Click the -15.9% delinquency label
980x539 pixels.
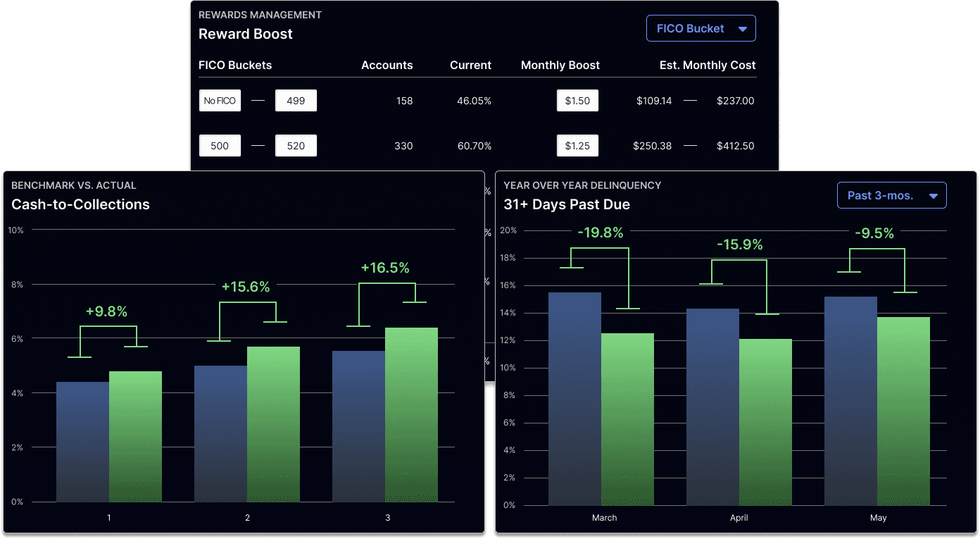(740, 244)
